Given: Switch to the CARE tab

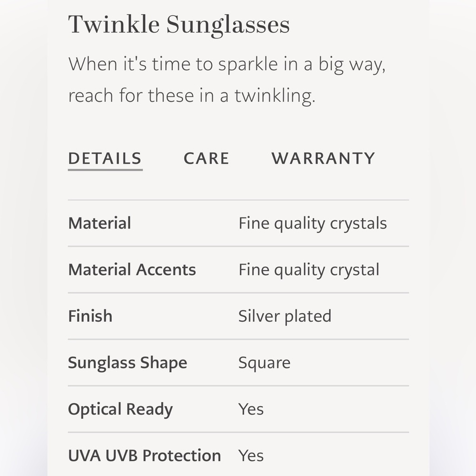Looking at the screenshot, I should 207,158.
